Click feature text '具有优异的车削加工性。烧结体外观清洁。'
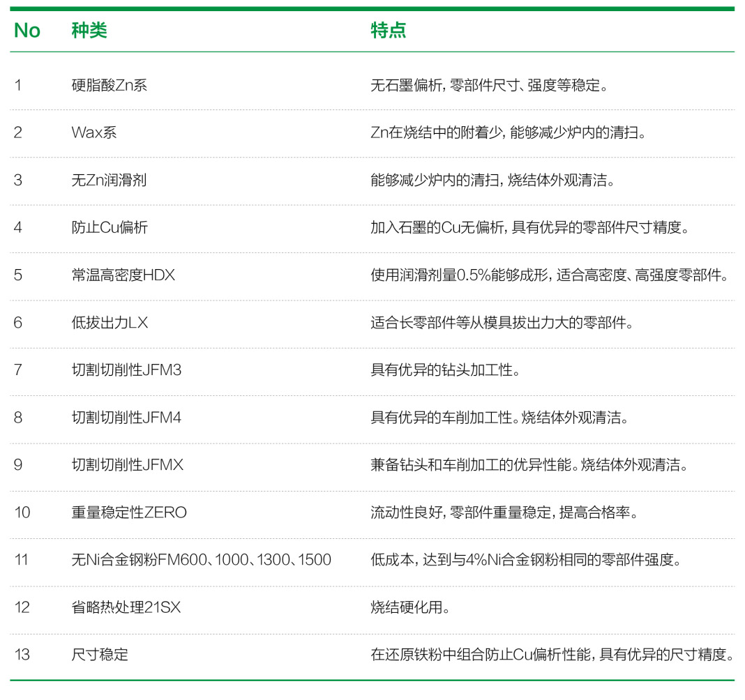This screenshot has width=745, height=700. coord(499,418)
